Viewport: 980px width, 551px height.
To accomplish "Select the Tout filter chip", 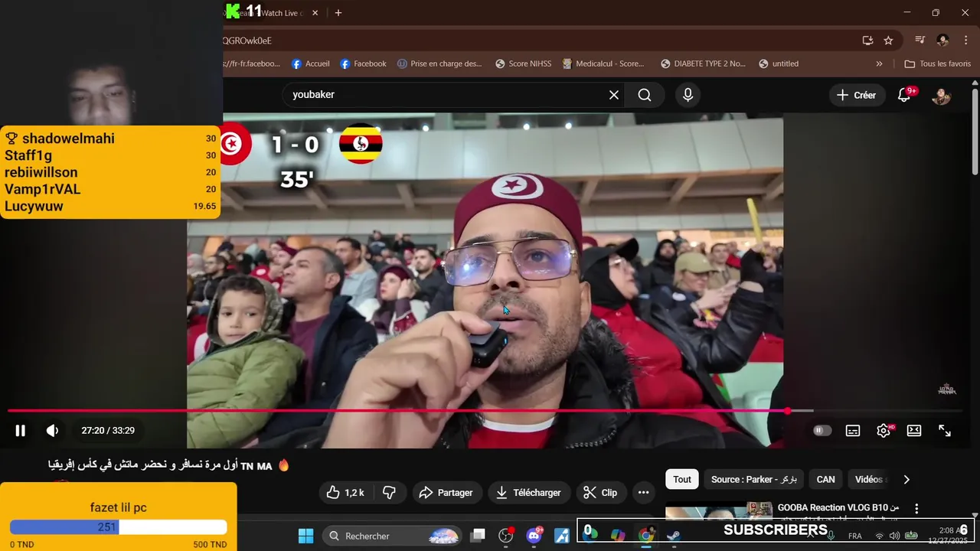I will (x=682, y=480).
